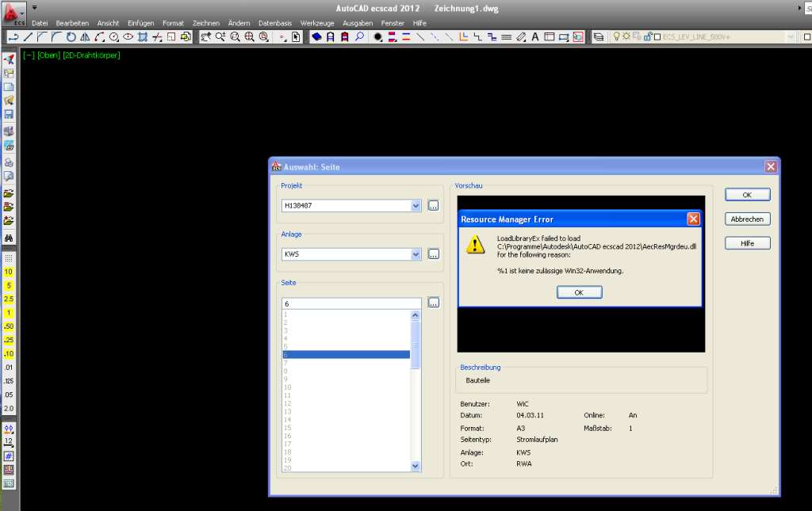This screenshot has width=812, height=511.
Task: Click the browse button next to Seite
Action: click(x=434, y=303)
